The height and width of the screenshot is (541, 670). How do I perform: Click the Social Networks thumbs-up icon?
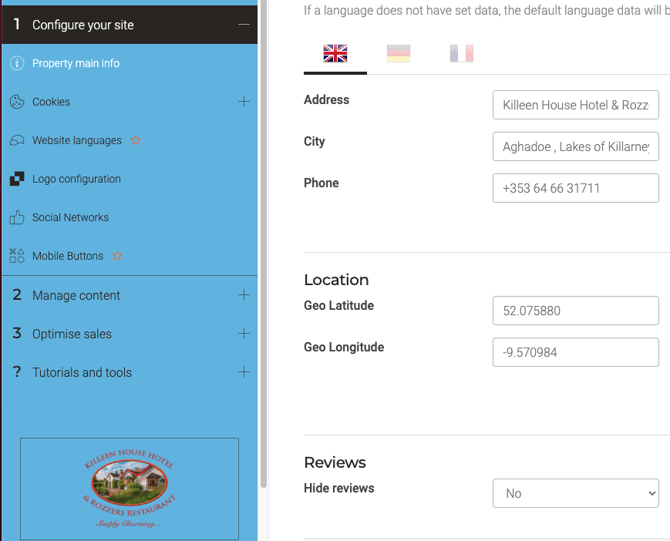coord(17,218)
